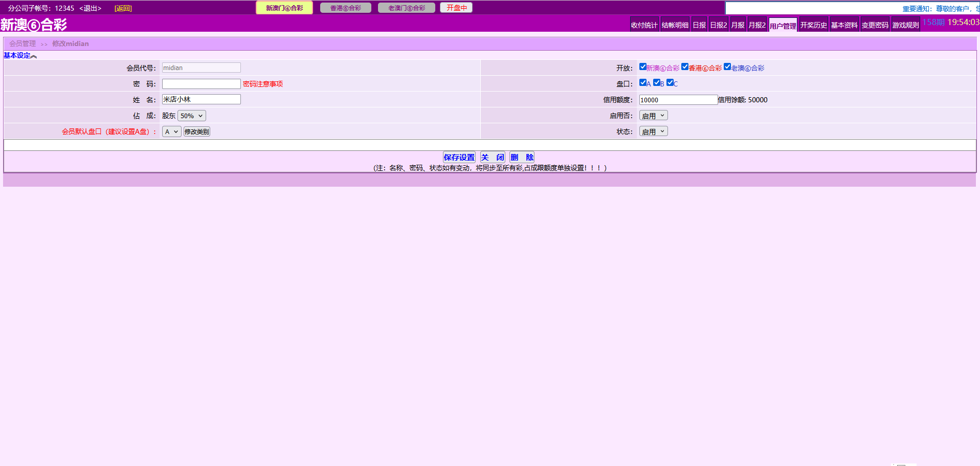Screen dimensions: 980x466
Task: Click the 删除 button
Action: click(x=522, y=158)
